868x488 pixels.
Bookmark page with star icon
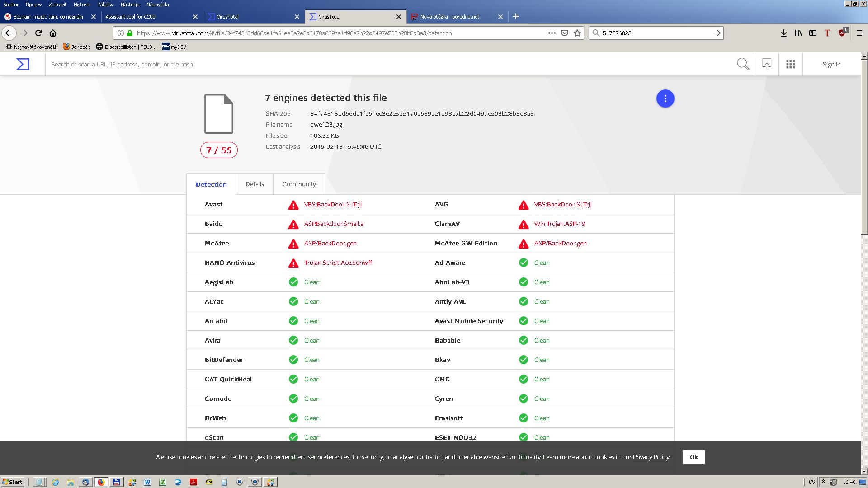tap(577, 33)
